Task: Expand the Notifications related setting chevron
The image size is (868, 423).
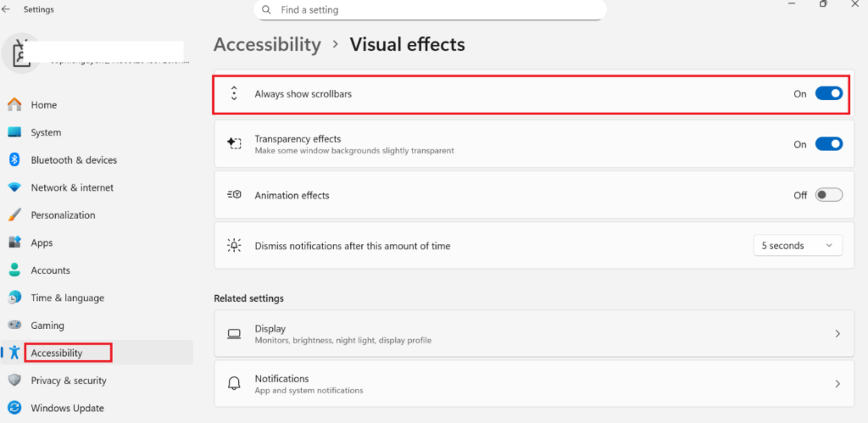Action: pos(837,384)
